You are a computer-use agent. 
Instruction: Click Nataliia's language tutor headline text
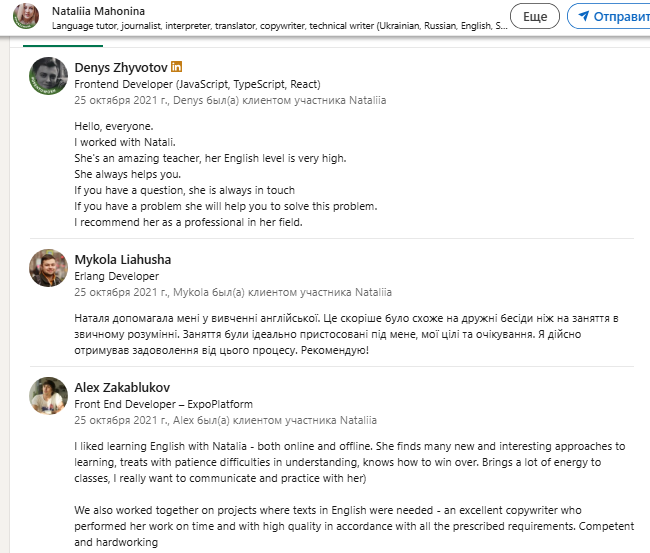click(279, 26)
